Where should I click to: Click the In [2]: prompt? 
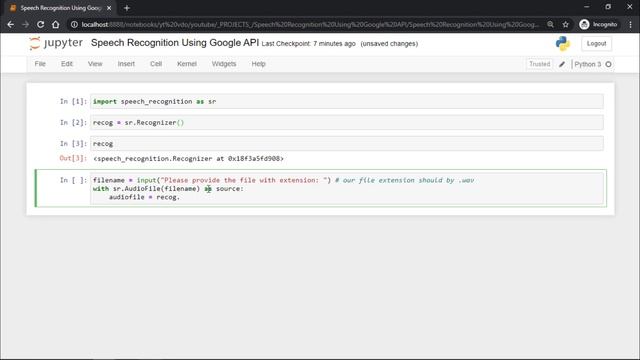tap(73, 122)
